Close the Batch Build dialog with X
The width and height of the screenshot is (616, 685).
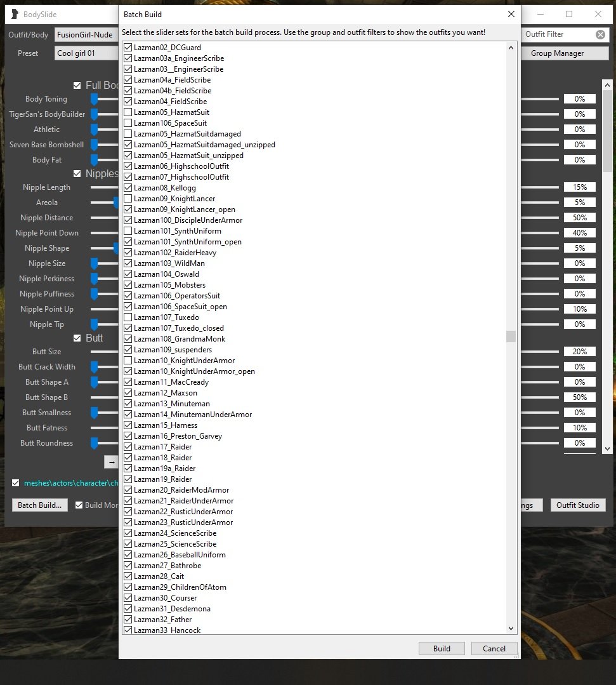point(511,14)
